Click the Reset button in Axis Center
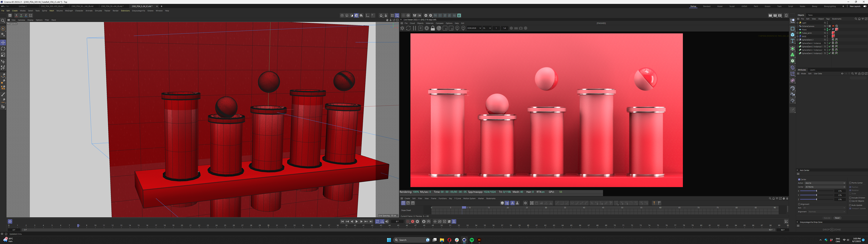 [837, 218]
